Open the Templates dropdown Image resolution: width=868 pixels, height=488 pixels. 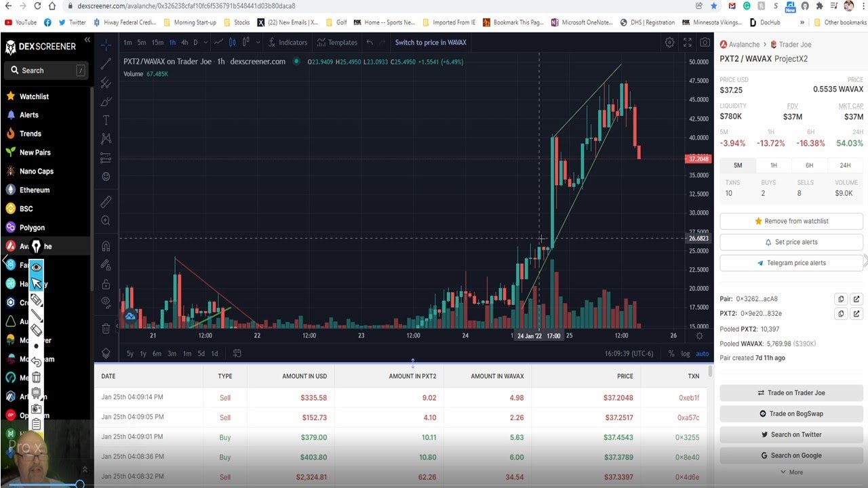[338, 42]
